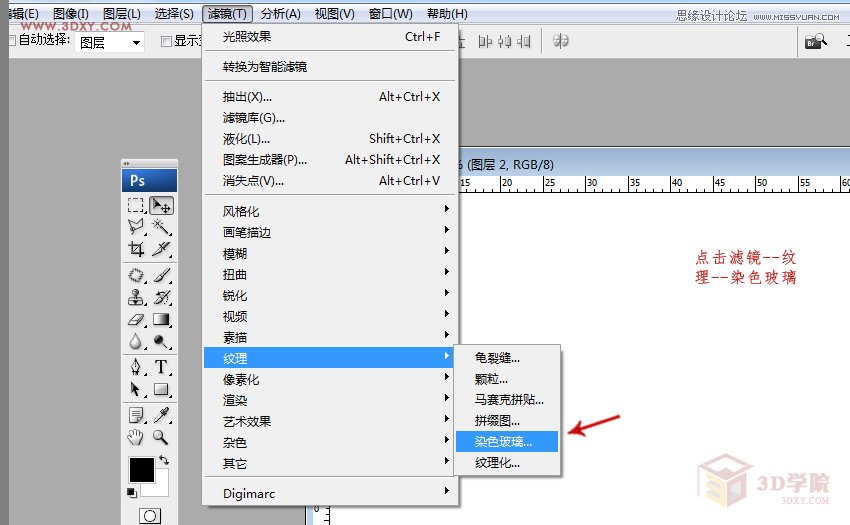Select the Move tool
Image resolution: width=850 pixels, height=525 pixels.
162,206
